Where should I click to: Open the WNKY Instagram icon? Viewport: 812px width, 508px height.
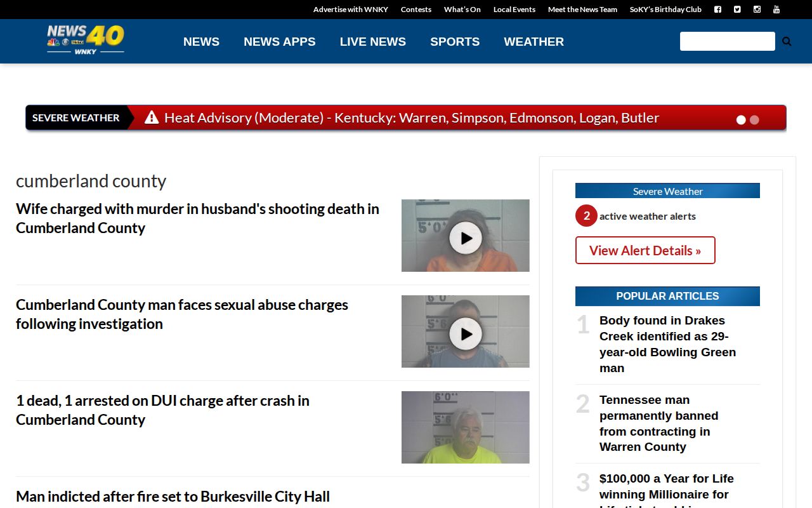(x=757, y=10)
